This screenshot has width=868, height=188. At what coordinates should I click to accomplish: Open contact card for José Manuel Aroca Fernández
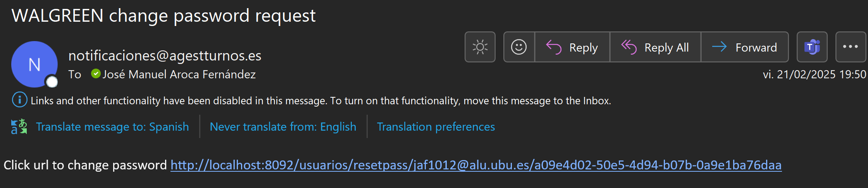179,74
